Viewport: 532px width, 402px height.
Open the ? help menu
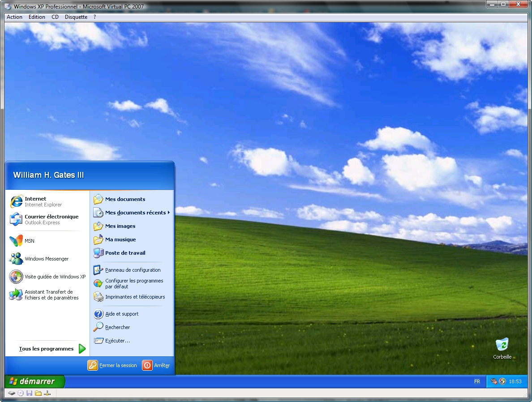pos(94,17)
